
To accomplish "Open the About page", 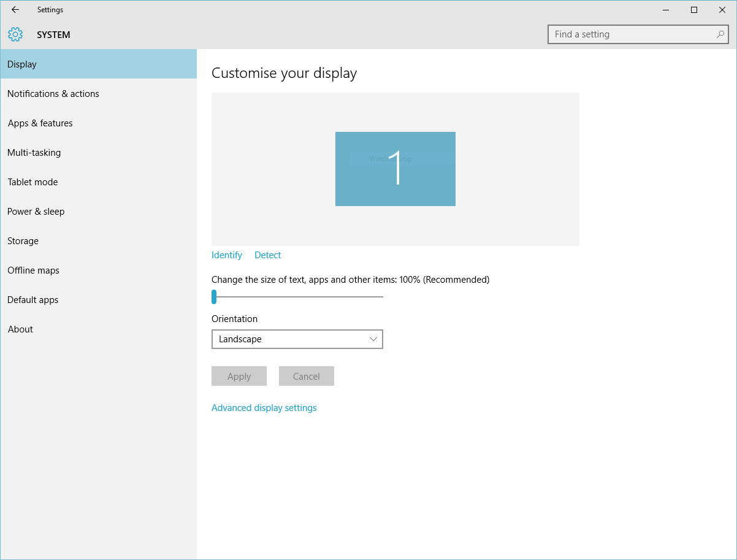I will [x=98, y=329].
